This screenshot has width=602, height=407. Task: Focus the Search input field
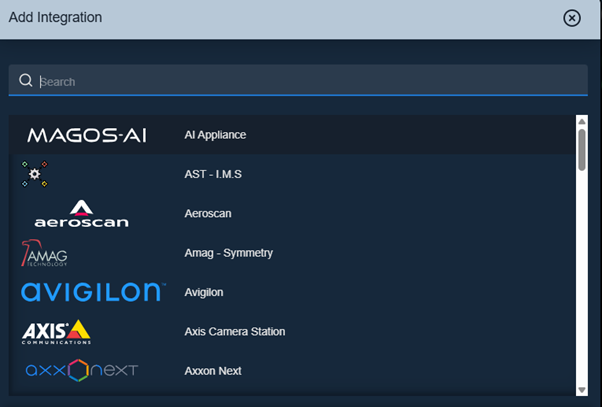click(298, 80)
